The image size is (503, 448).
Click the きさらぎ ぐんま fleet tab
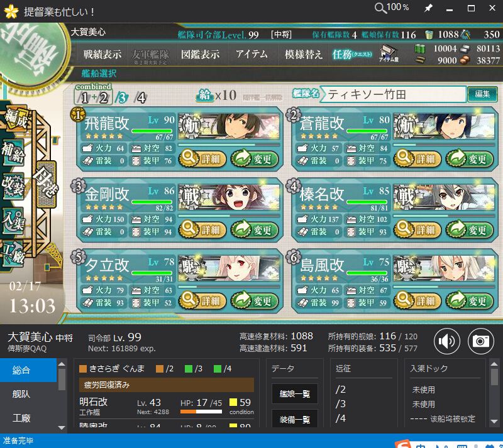[113, 368]
